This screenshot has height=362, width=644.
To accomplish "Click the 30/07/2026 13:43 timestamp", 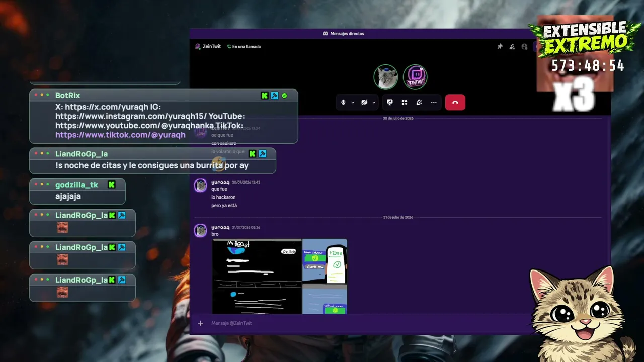I will [x=246, y=182].
